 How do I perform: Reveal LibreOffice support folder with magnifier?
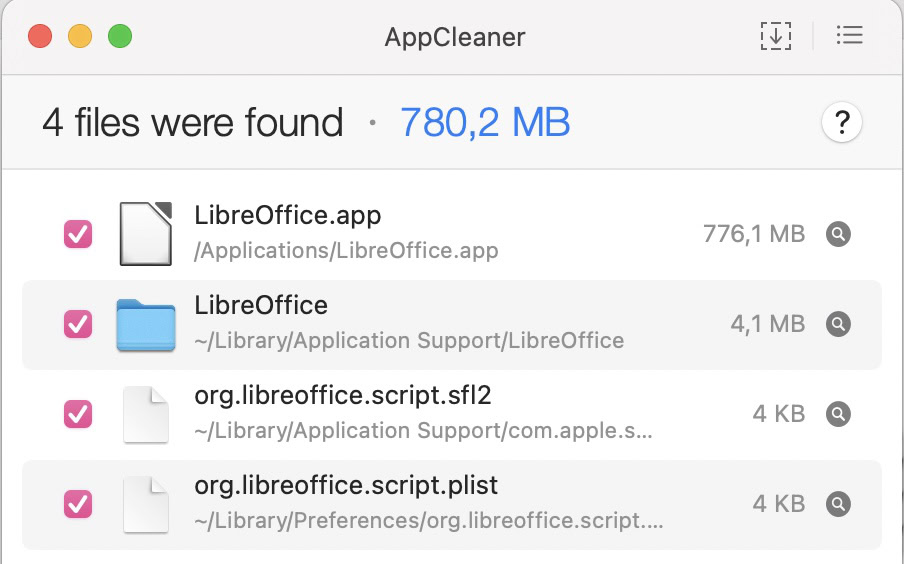click(x=839, y=324)
